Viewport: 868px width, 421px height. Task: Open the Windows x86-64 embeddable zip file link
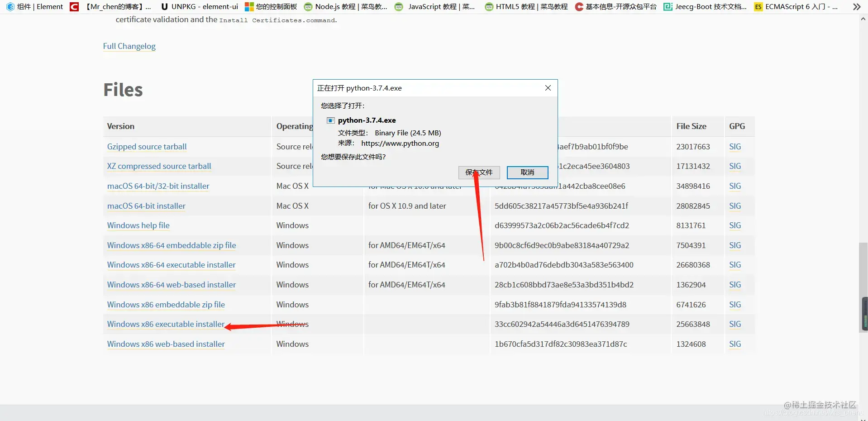click(172, 245)
